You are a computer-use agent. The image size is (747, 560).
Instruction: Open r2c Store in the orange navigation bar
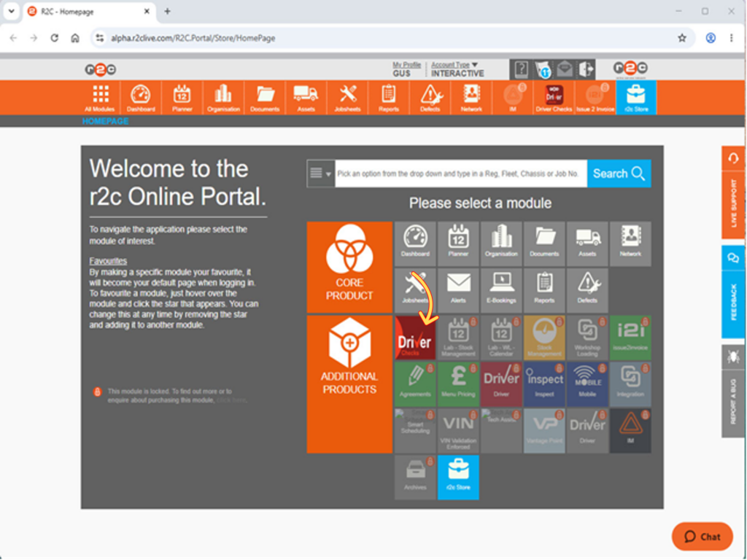636,98
